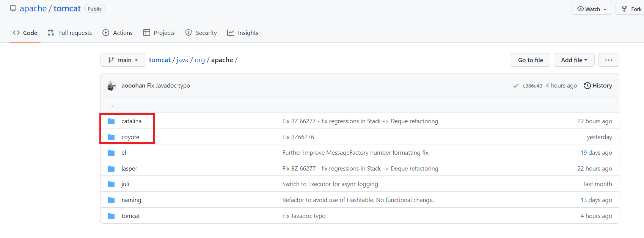Switch to the Code tab
The width and height of the screenshot is (644, 238).
click(x=25, y=33)
